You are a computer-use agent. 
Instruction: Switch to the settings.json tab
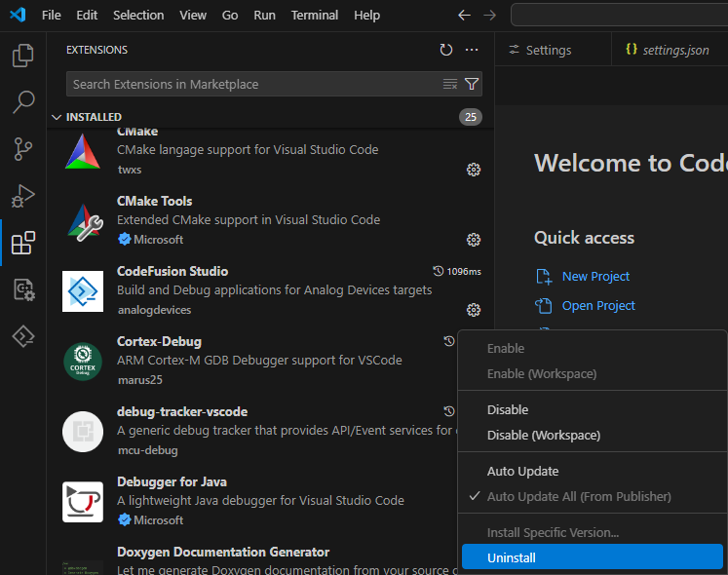(670, 50)
